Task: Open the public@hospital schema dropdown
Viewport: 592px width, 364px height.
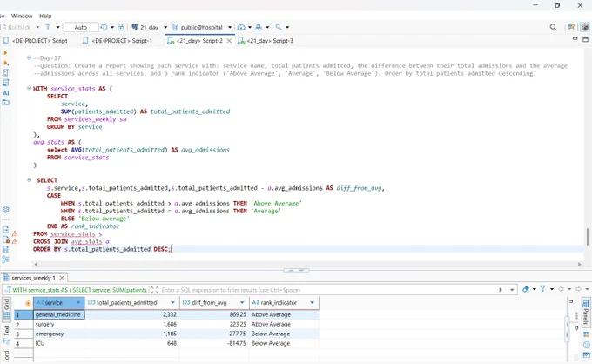Action: coord(230,27)
